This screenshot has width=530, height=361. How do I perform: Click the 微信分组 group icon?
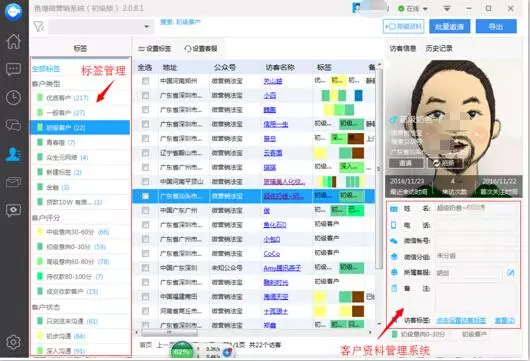(394, 257)
